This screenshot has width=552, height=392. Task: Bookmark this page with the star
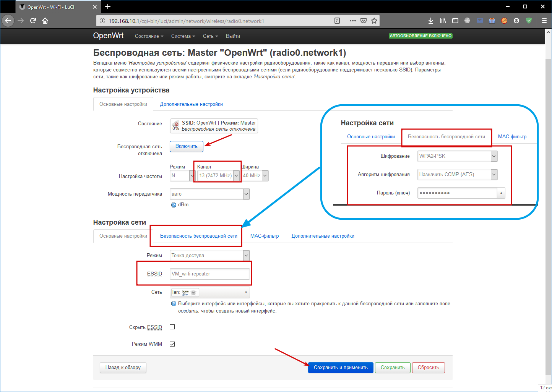tap(374, 21)
